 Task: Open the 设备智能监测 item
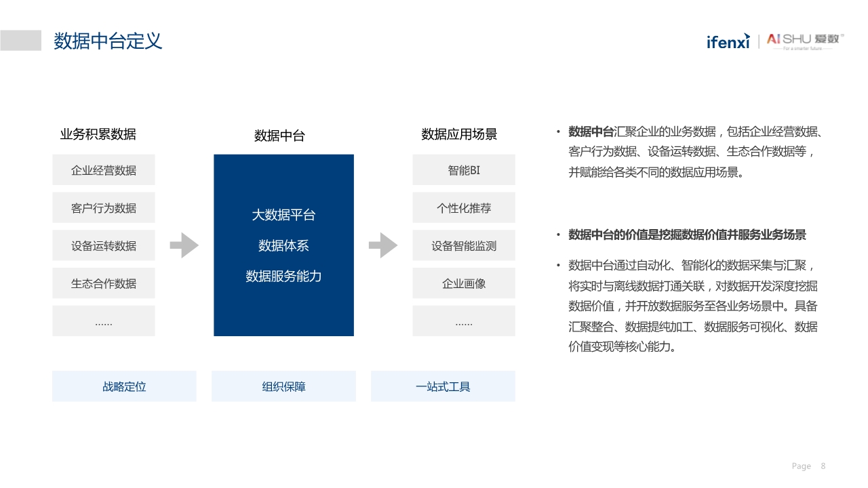[x=464, y=245]
